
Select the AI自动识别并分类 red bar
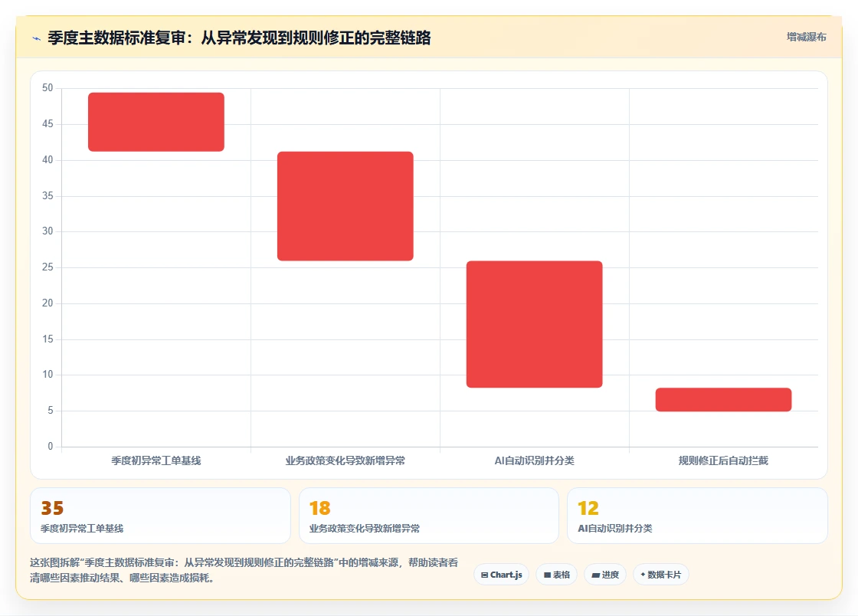point(535,324)
